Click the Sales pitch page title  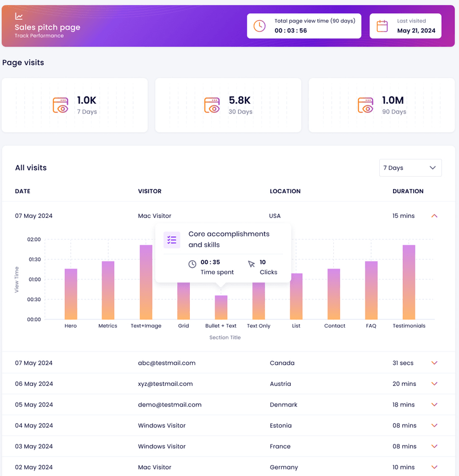(x=48, y=27)
